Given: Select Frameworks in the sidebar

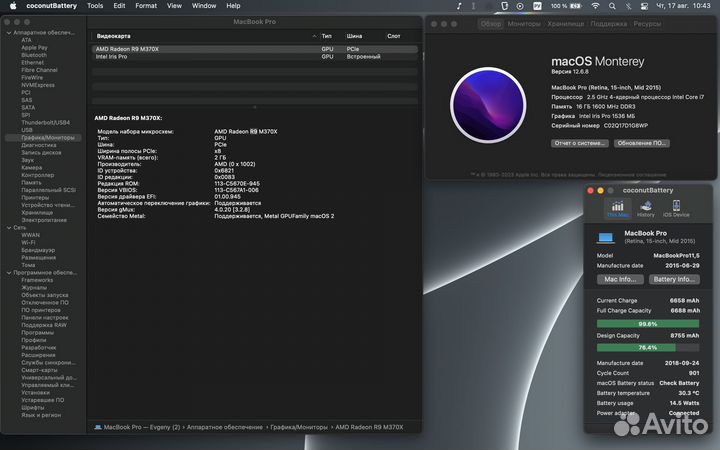Looking at the screenshot, I should click(37, 280).
